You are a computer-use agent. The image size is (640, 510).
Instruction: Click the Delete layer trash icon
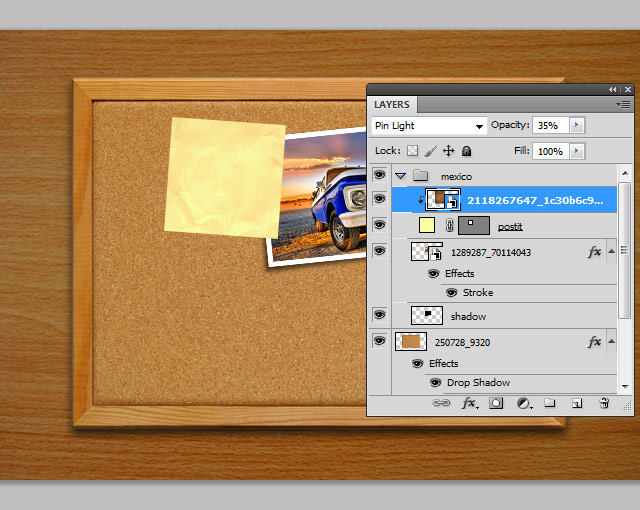[604, 404]
